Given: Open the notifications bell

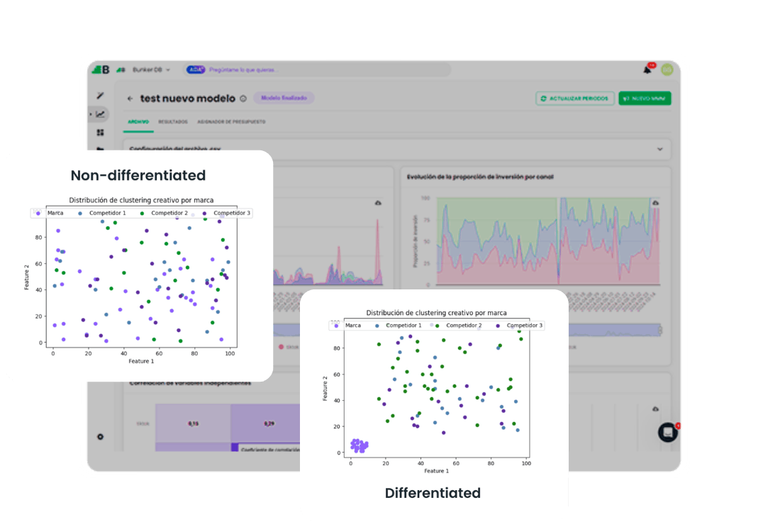Looking at the screenshot, I should [647, 70].
